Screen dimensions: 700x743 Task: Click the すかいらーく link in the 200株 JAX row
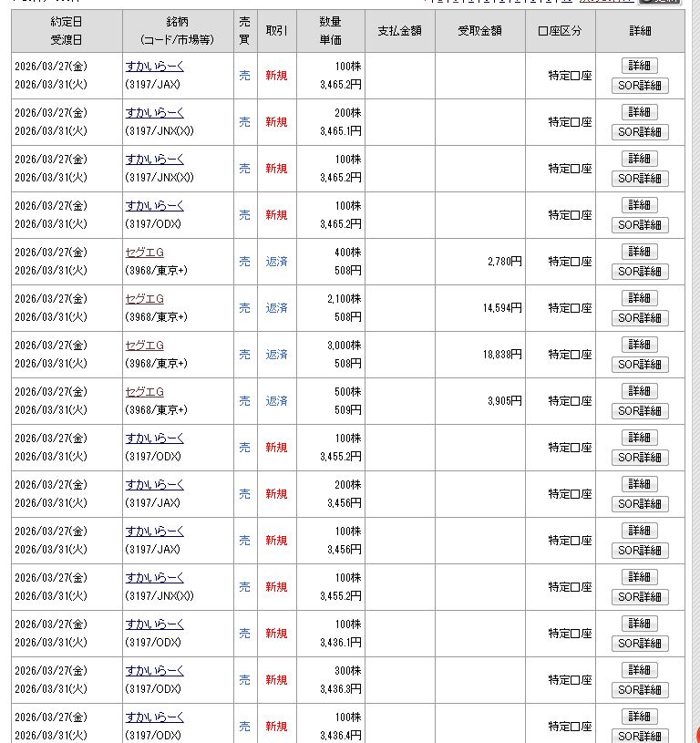coord(154,484)
